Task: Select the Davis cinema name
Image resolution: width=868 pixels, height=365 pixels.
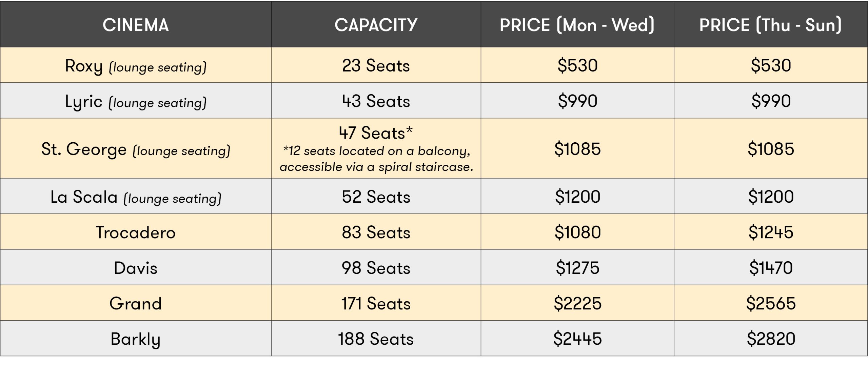Action: point(136,268)
